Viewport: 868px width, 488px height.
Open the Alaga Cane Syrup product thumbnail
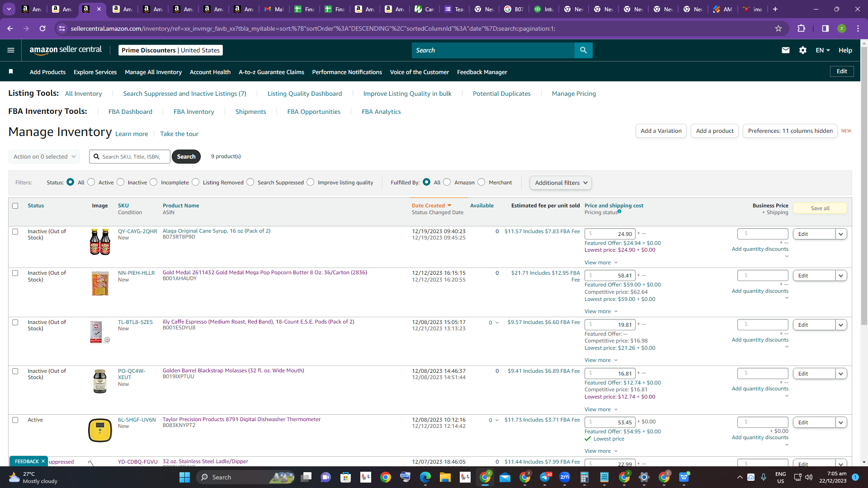tap(100, 242)
